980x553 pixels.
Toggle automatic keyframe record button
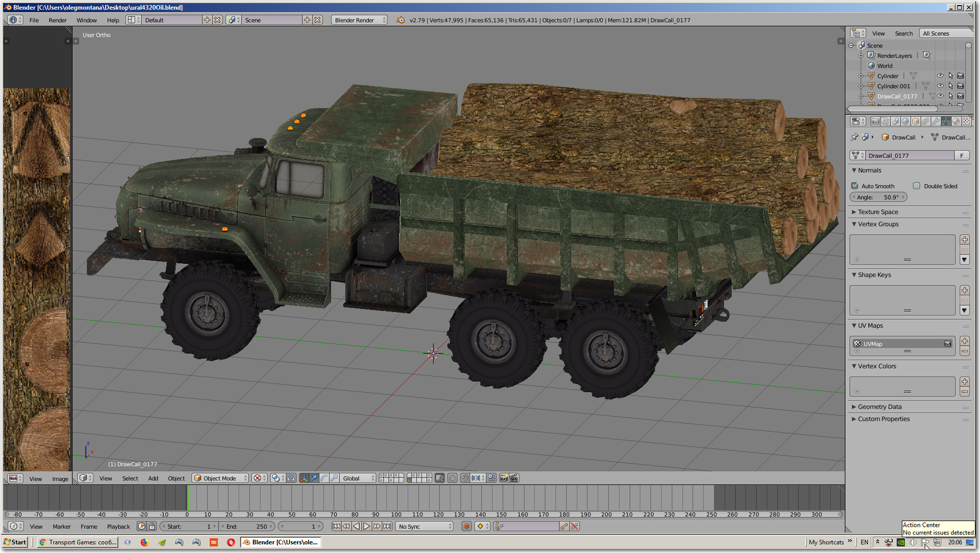point(466,526)
